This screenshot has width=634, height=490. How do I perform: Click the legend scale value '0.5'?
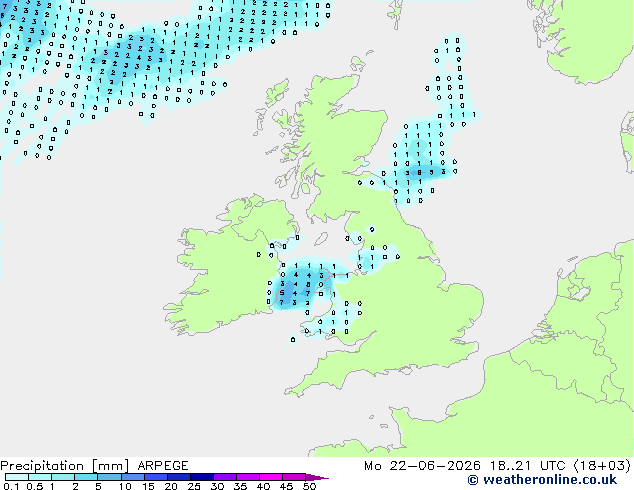pos(34,486)
